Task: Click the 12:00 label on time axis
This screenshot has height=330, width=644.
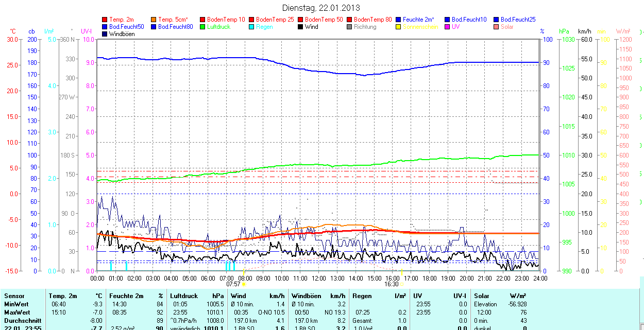Action: (318, 279)
